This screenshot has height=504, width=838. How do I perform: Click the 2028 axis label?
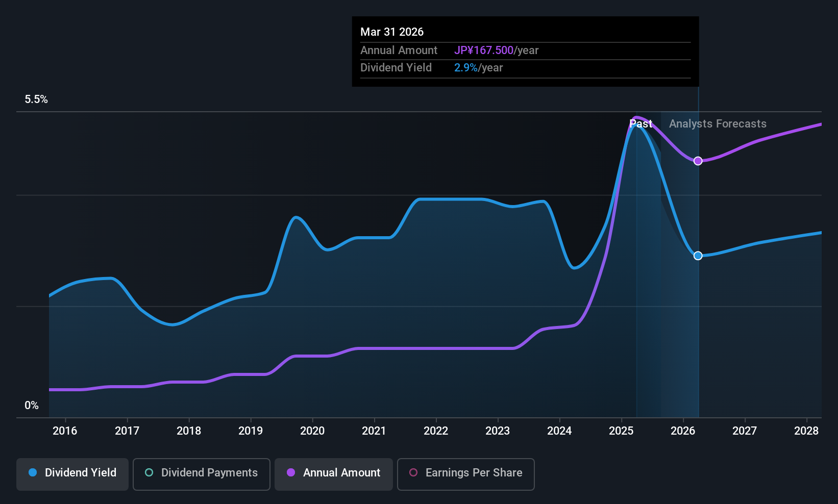[806, 431]
